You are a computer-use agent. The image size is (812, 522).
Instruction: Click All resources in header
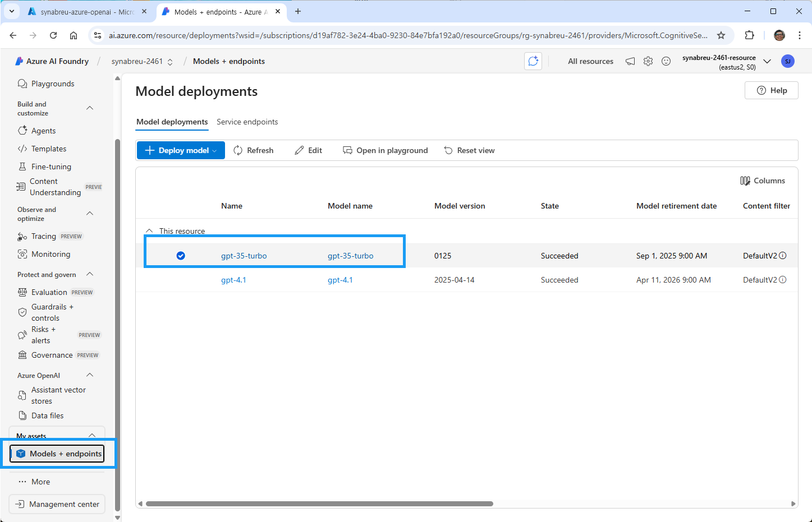pyautogui.click(x=590, y=61)
